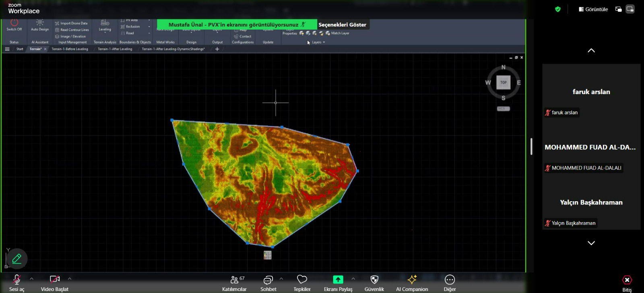Open Sohbet chat panel

tap(268, 280)
